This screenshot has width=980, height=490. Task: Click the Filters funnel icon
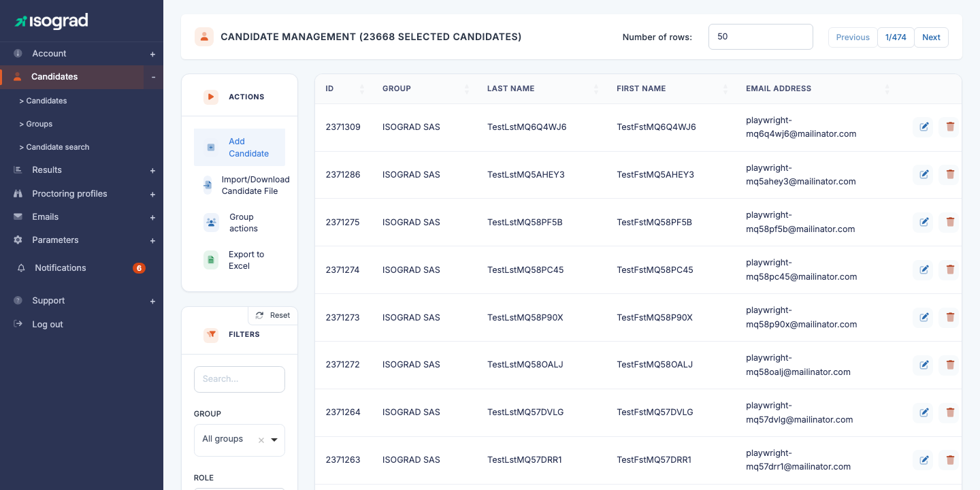[x=211, y=335]
